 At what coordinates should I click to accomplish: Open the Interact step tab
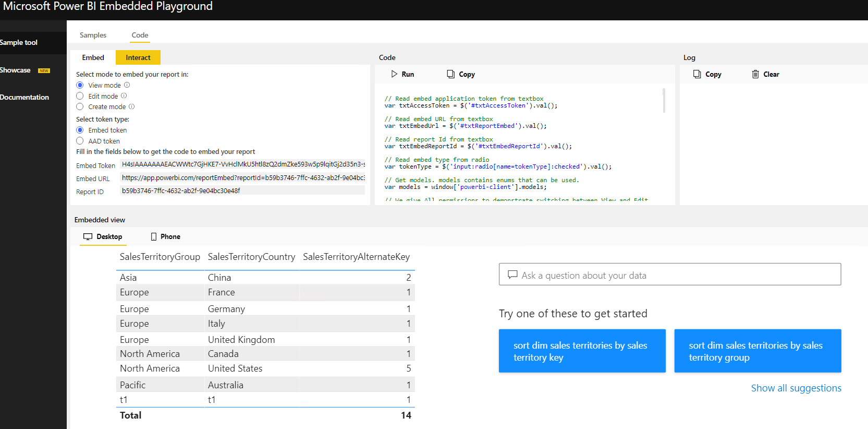138,57
